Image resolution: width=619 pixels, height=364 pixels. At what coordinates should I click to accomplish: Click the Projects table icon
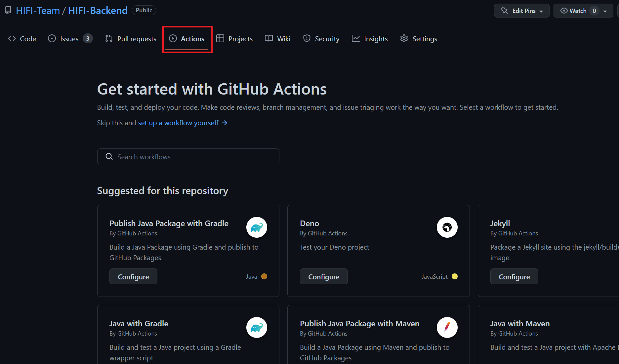point(220,39)
